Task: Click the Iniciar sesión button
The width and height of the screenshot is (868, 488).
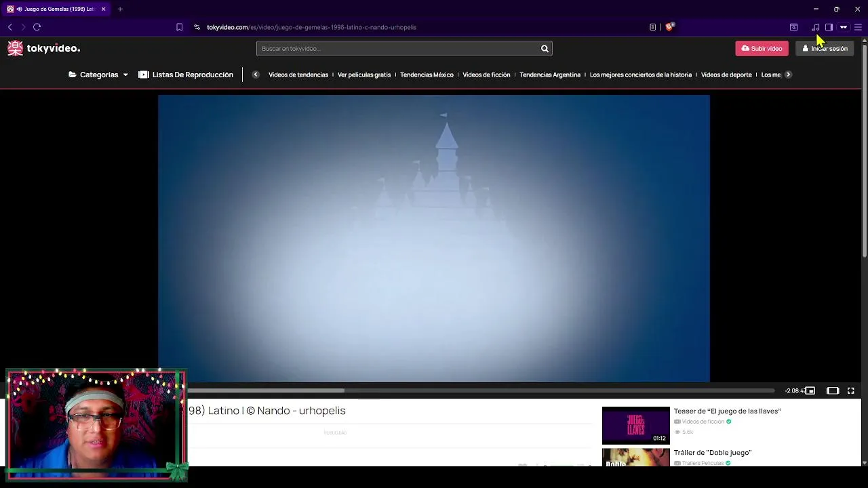Action: tap(825, 49)
